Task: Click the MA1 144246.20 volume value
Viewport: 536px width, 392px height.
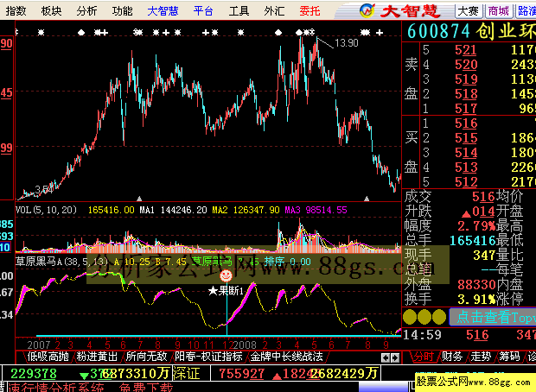Action: click(x=173, y=210)
